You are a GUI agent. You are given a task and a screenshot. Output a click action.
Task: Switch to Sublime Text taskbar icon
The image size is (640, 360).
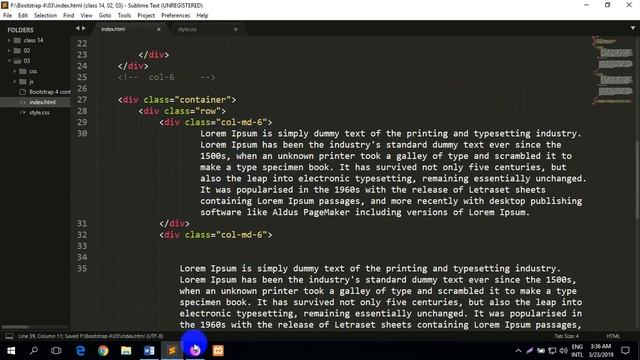172,351
